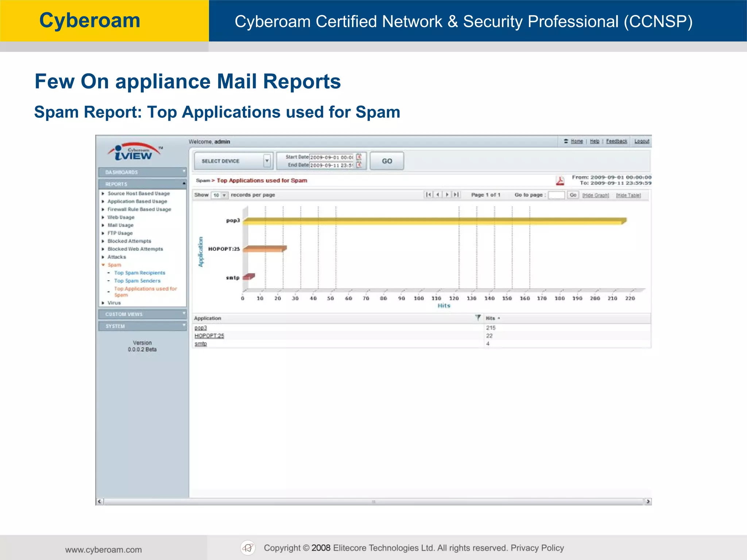Click the icon beside the Home link

tap(566, 141)
